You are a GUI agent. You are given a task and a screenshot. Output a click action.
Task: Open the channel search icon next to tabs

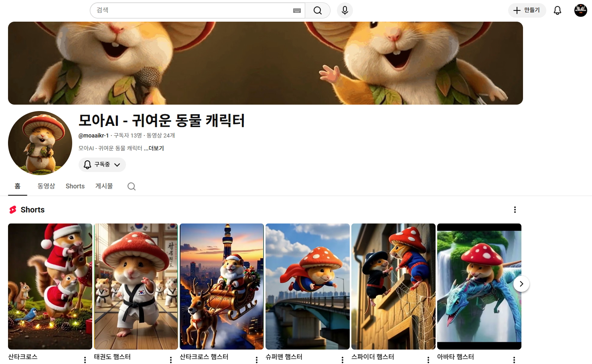131,186
